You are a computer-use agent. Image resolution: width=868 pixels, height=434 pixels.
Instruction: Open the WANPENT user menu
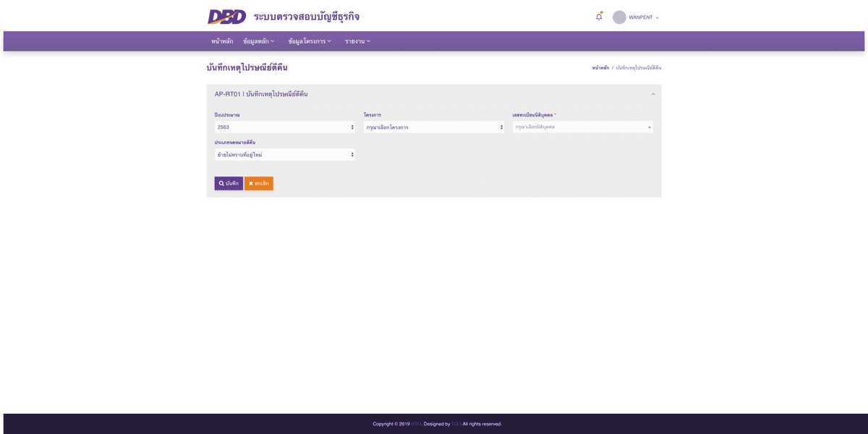[x=644, y=17]
